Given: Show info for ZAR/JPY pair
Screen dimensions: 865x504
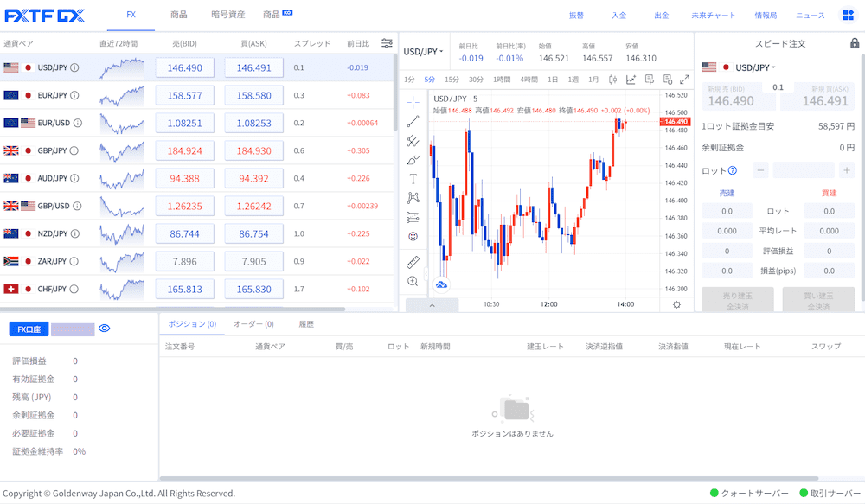Looking at the screenshot, I should pyautogui.click(x=74, y=261).
